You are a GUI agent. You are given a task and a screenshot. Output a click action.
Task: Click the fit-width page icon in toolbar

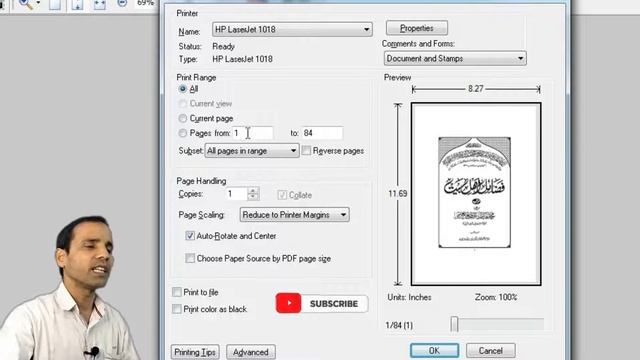(99, 4)
